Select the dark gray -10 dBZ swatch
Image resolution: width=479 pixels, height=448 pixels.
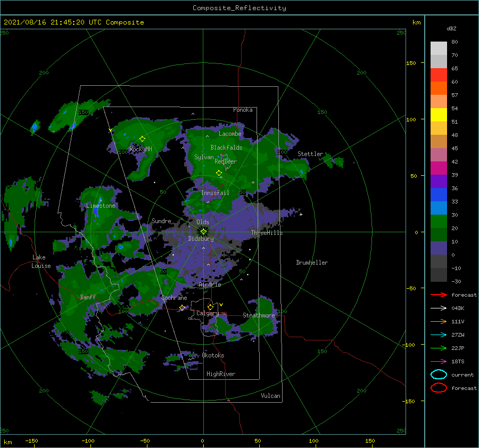coord(439,274)
